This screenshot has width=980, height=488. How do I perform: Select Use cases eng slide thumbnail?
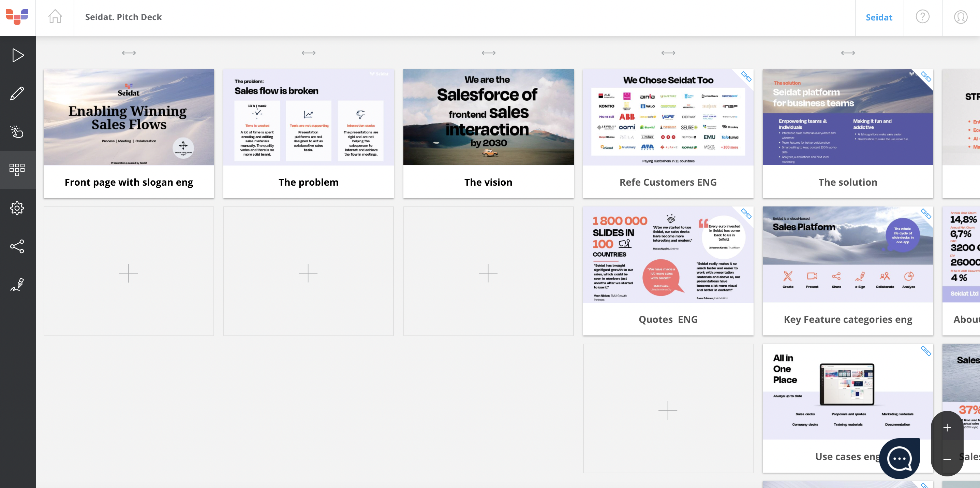[x=848, y=391]
